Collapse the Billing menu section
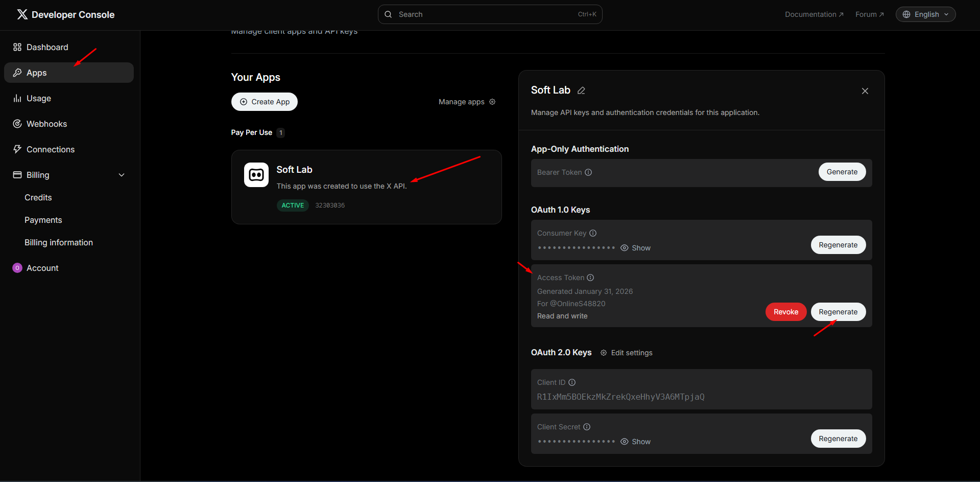Viewport: 980px width, 482px height. 122,175
